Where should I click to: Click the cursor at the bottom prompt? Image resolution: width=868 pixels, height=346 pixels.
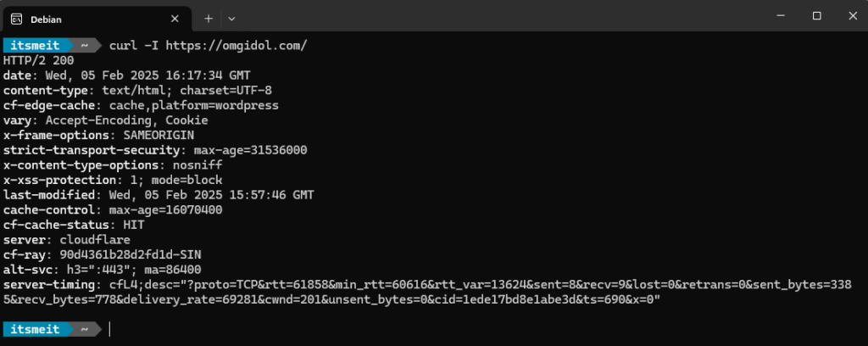tap(109, 328)
